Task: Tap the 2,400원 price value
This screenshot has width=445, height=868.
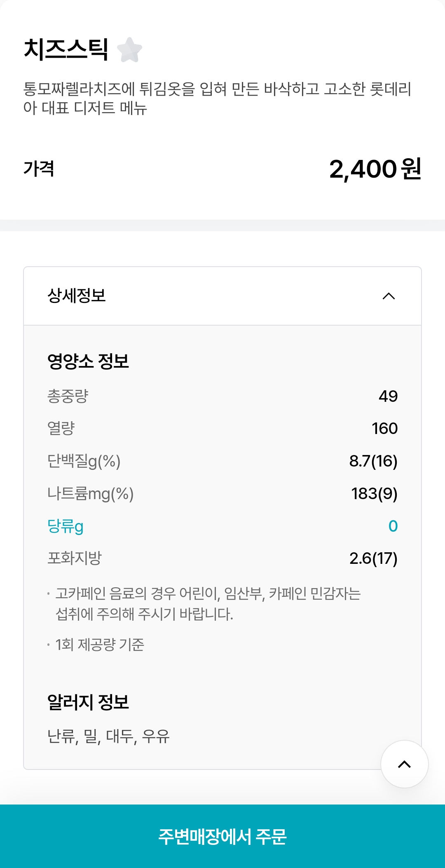Action: [x=375, y=169]
